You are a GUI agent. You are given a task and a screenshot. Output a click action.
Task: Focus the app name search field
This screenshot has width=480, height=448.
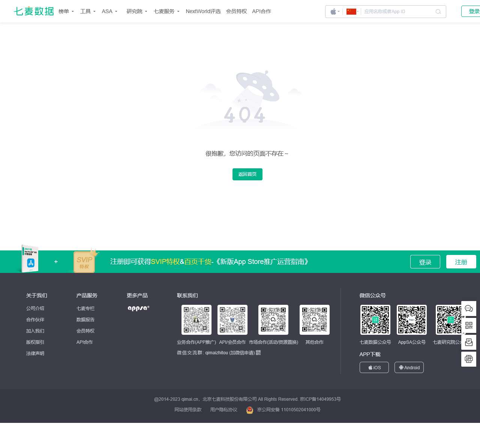pos(397,12)
